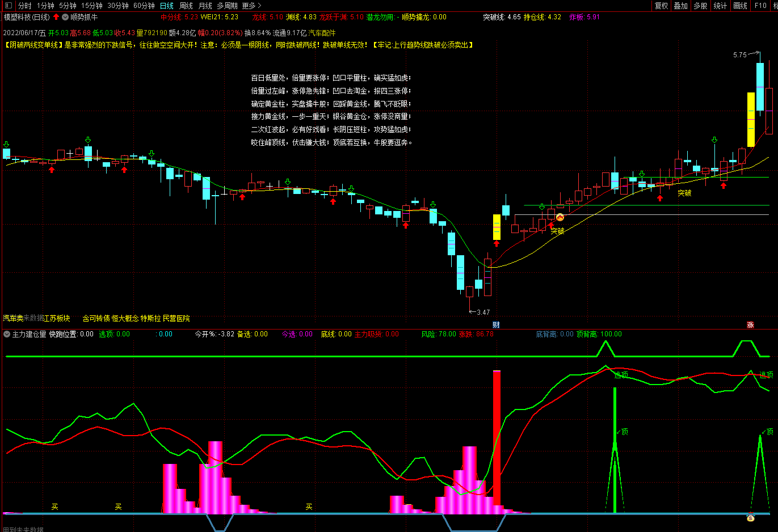This screenshot has height=532, width=778.
Task: Click the 顶背离: 100.00 value
Action: pyautogui.click(x=599, y=334)
